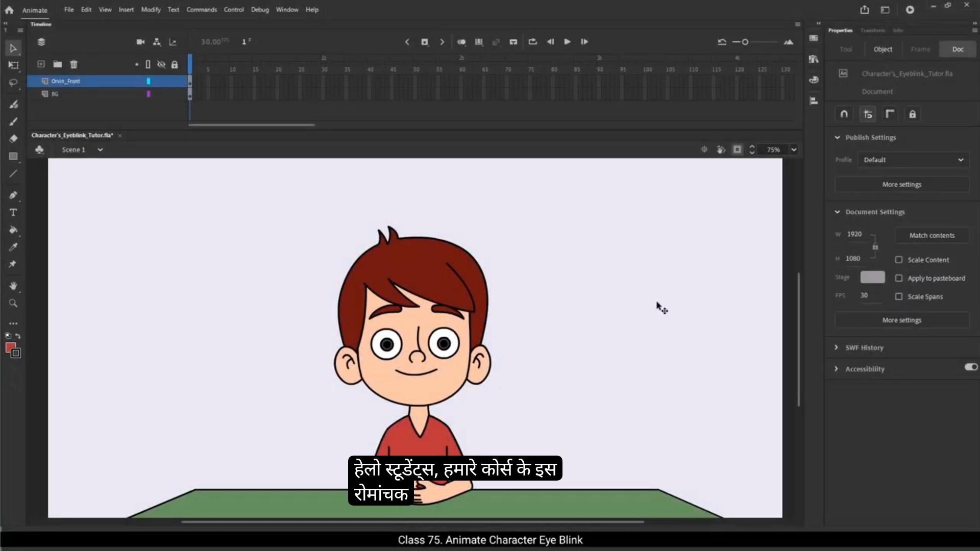Open the Stage color swatch

click(x=872, y=277)
